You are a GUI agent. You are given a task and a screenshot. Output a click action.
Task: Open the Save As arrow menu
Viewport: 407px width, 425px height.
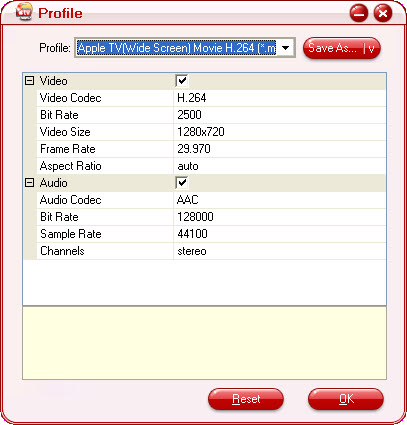tap(371, 49)
